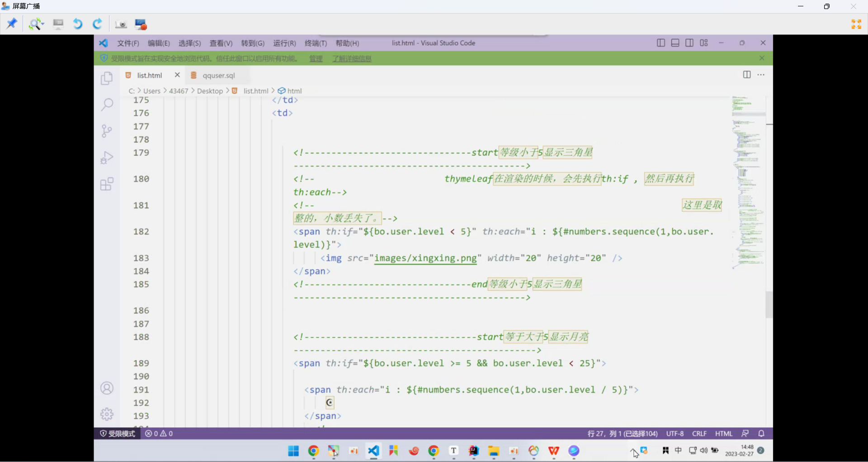The width and height of the screenshot is (868, 462).
Task: Open the Extensions view
Action: pos(107,184)
